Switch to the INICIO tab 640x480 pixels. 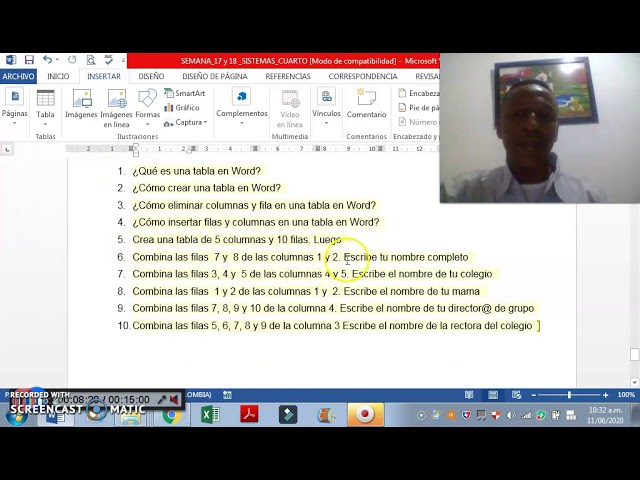pos(58,76)
